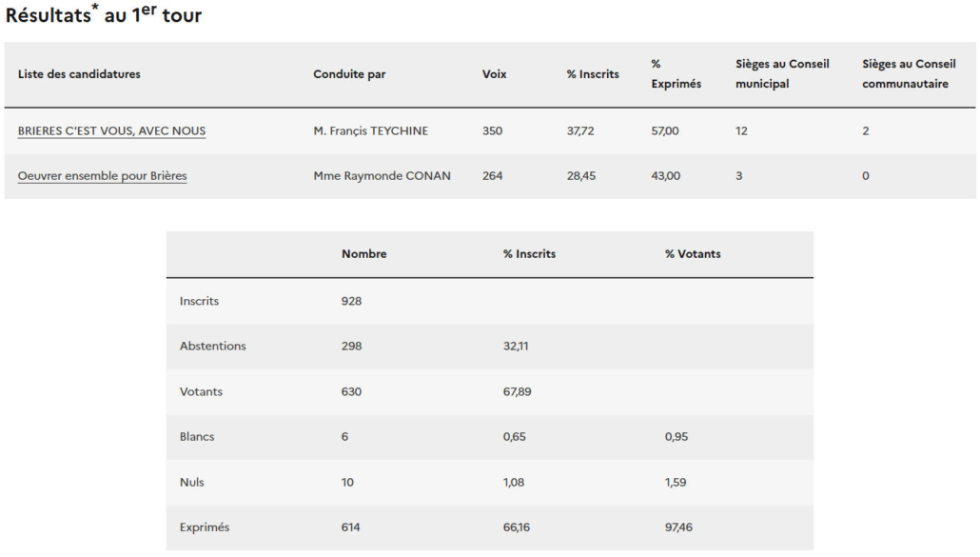Click the 350 votes cell
Screen dimensions: 980x557
(x=492, y=130)
